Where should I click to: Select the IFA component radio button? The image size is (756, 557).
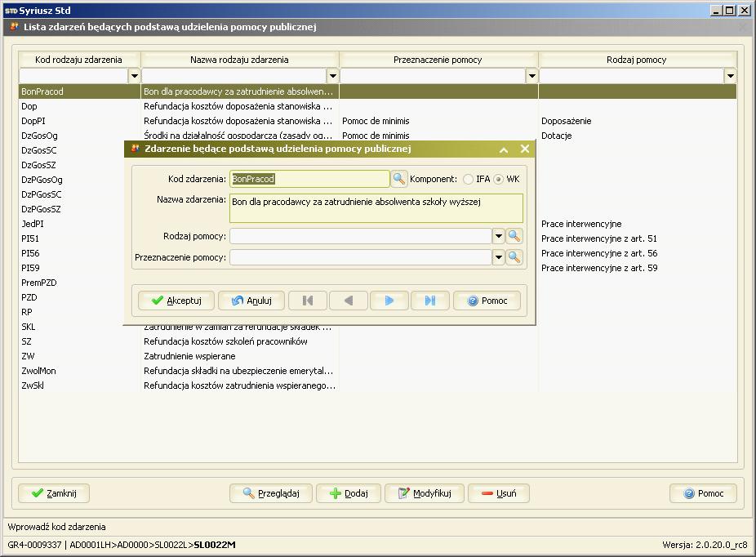click(468, 180)
